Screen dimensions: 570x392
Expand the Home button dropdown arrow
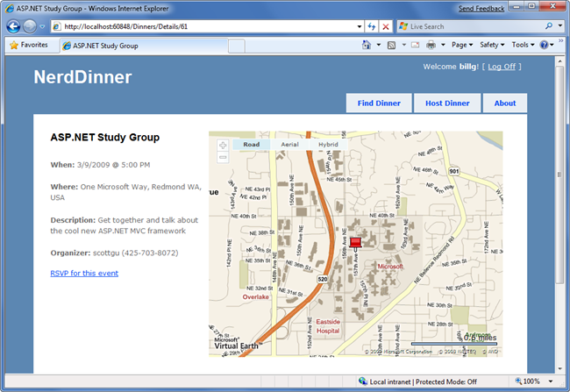pyautogui.click(x=379, y=45)
